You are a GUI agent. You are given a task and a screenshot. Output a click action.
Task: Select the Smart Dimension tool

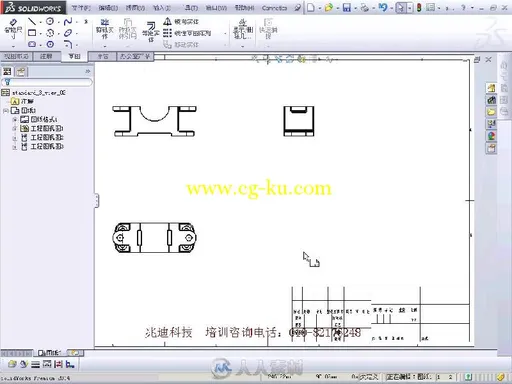(13, 29)
